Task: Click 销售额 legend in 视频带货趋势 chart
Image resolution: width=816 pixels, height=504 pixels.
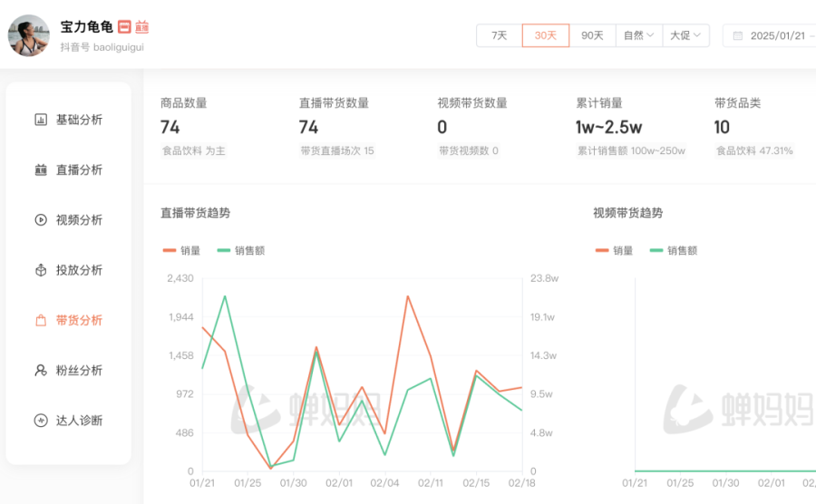Action: tap(673, 250)
